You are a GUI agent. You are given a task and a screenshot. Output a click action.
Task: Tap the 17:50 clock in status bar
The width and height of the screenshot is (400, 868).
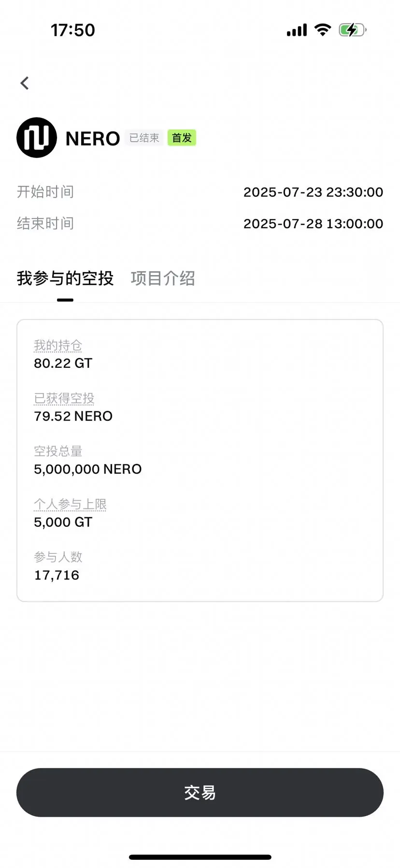point(73,30)
